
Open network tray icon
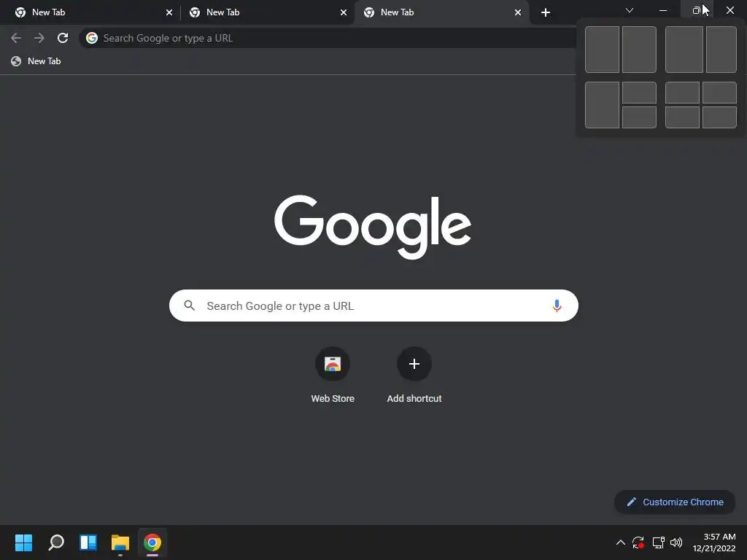(x=659, y=542)
